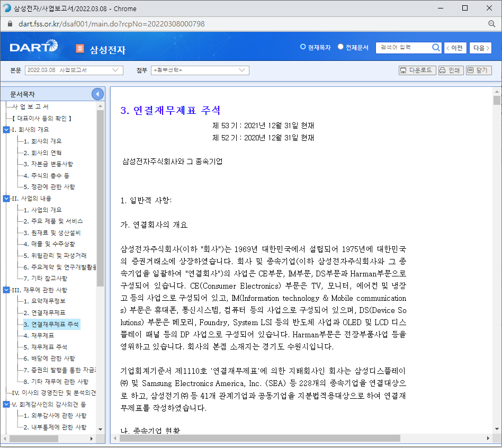Open 5. 위험관리 및 파생거래 item
This screenshot has width=502, height=448.
(55, 256)
